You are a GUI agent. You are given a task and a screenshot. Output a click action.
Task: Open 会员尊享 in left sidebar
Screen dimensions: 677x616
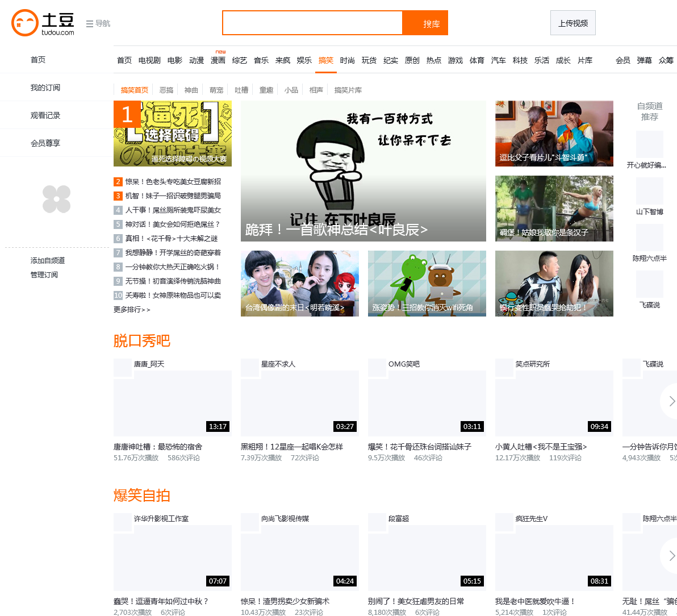[x=45, y=143]
